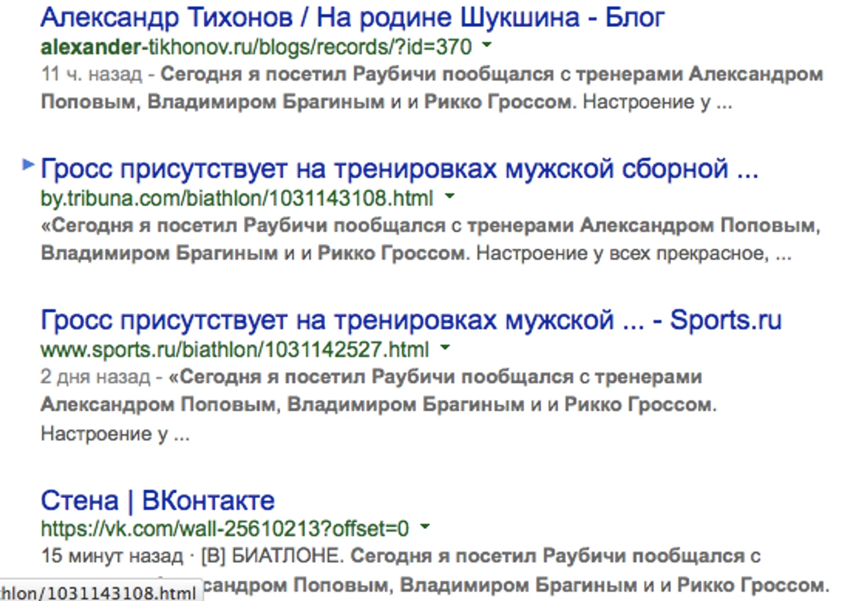Open the Александр Тихонов blog result title

click(x=352, y=18)
